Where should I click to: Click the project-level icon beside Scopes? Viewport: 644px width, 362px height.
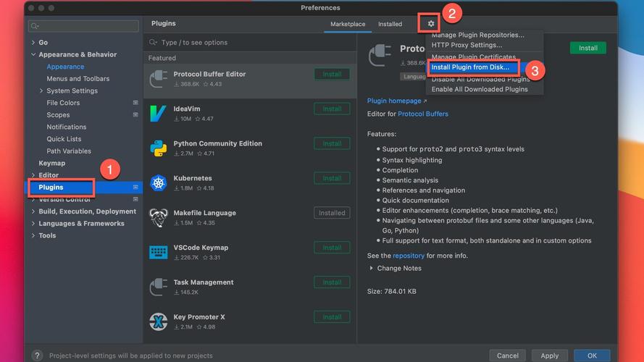[x=135, y=115]
